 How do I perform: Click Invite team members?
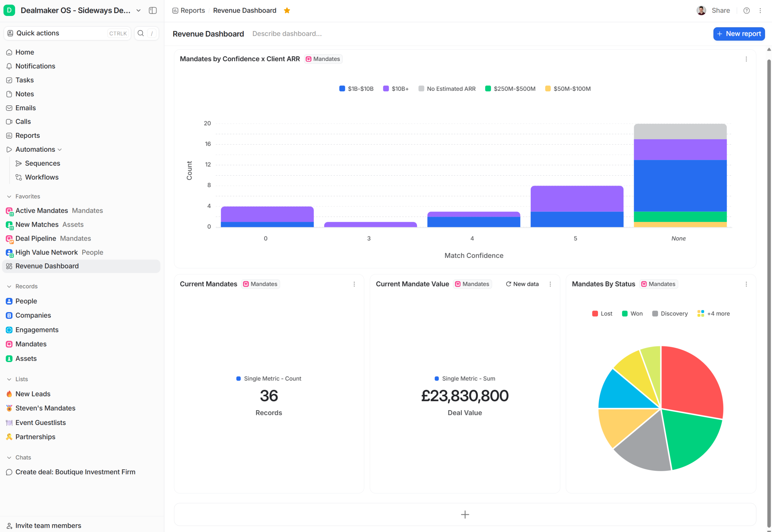[48, 525]
